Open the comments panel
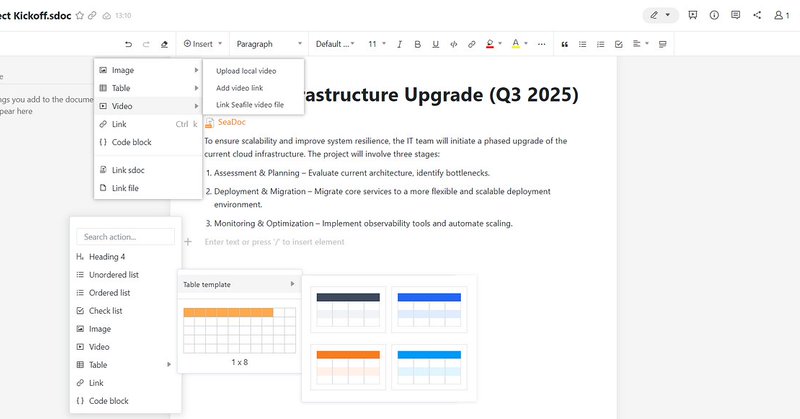Viewport: 800px width, 419px height. pos(735,15)
